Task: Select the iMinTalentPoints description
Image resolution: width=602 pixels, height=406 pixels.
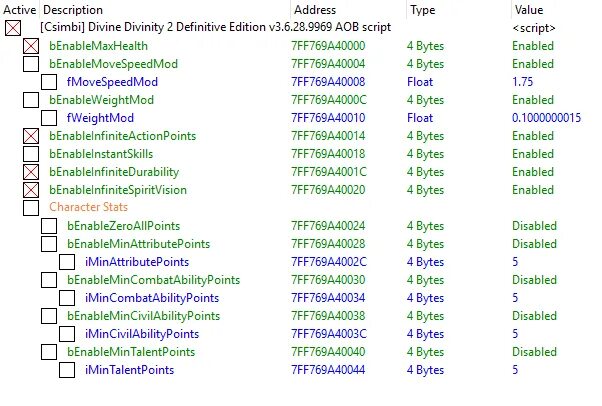Action: pyautogui.click(x=129, y=370)
